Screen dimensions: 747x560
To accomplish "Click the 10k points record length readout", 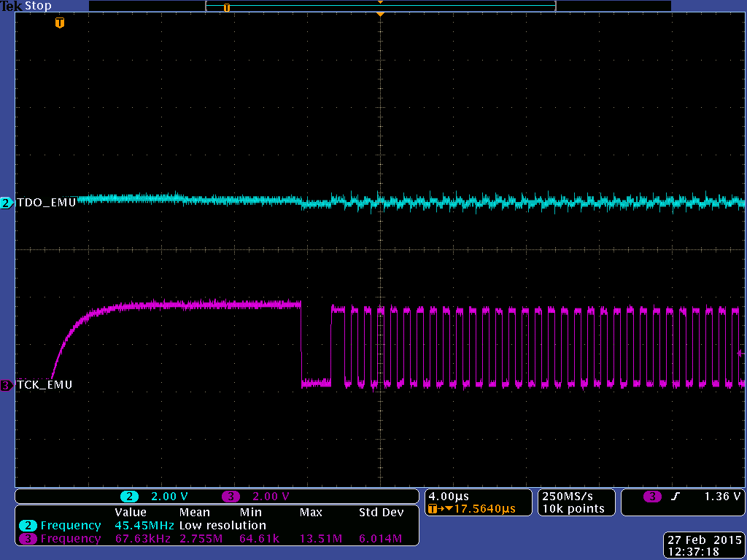I will (573, 509).
